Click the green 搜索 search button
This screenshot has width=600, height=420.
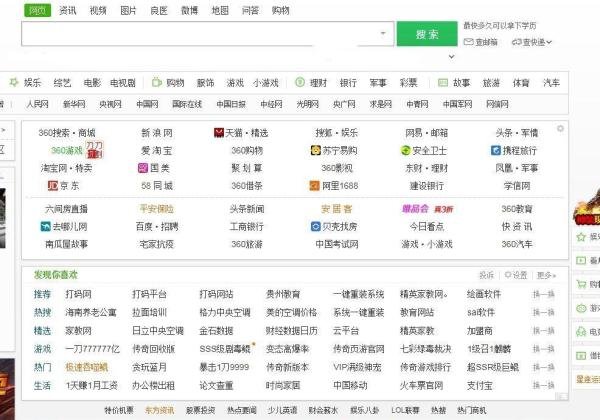click(427, 34)
